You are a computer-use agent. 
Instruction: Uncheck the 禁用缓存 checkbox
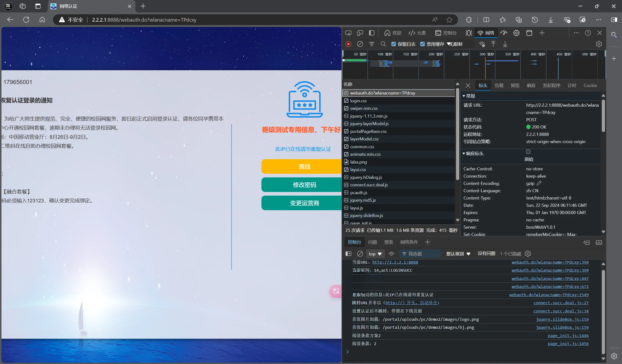tap(423, 44)
